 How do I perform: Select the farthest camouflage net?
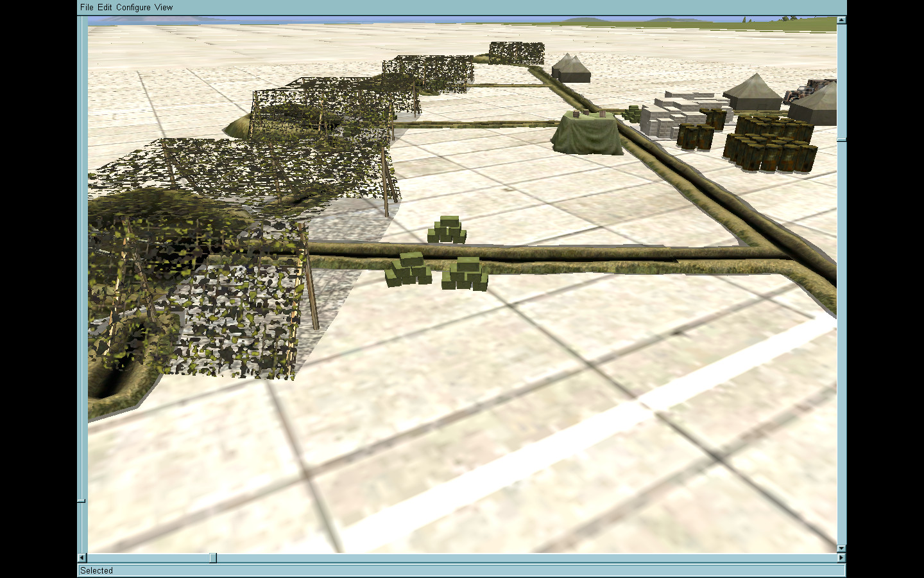(x=517, y=53)
